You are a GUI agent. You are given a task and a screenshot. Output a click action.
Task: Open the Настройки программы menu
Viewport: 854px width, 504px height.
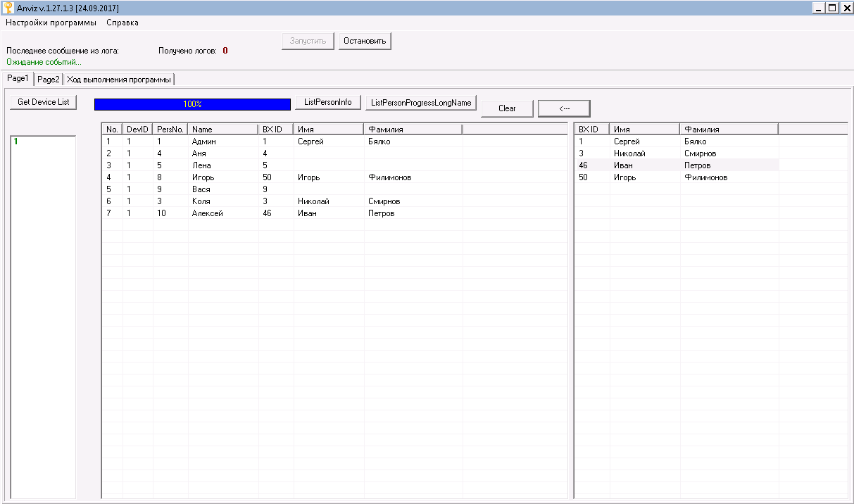pyautogui.click(x=51, y=23)
